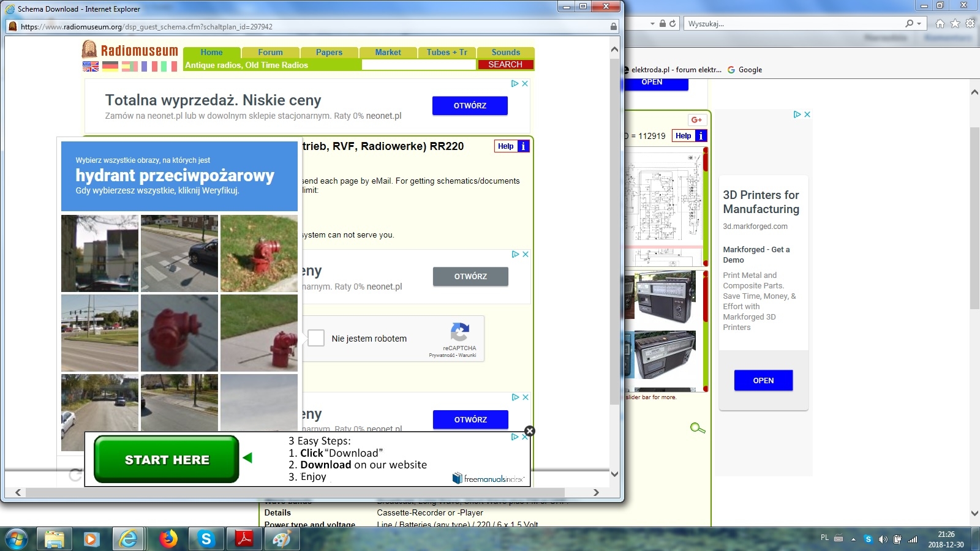Viewport: 980px width, 551px height.
Task: Click the volume icon in system tray
Action: (883, 539)
